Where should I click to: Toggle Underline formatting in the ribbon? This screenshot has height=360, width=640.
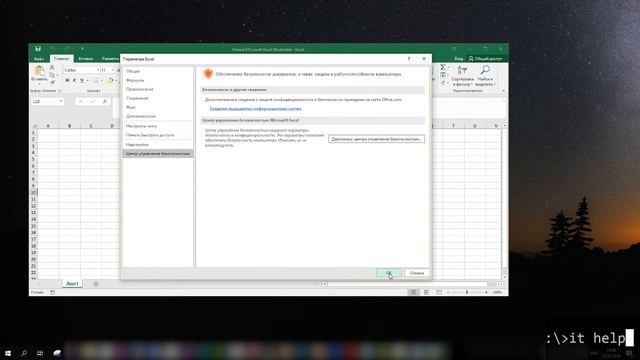(82, 80)
